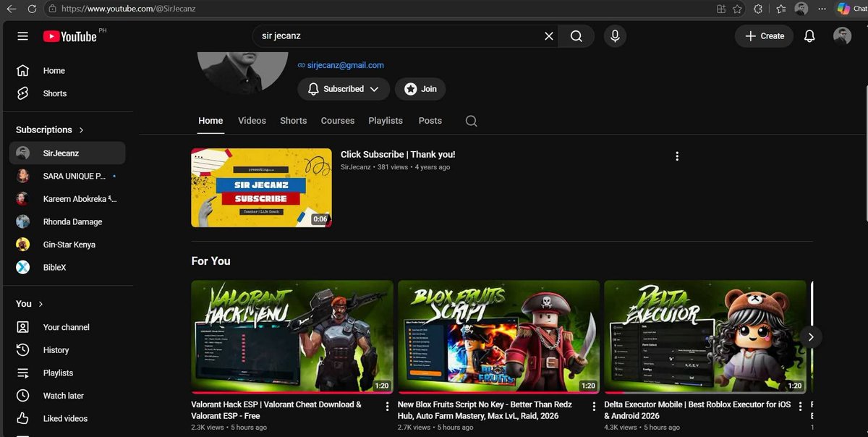The height and width of the screenshot is (437, 868).
Task: Select the Home channel tab
Action: [x=210, y=121]
